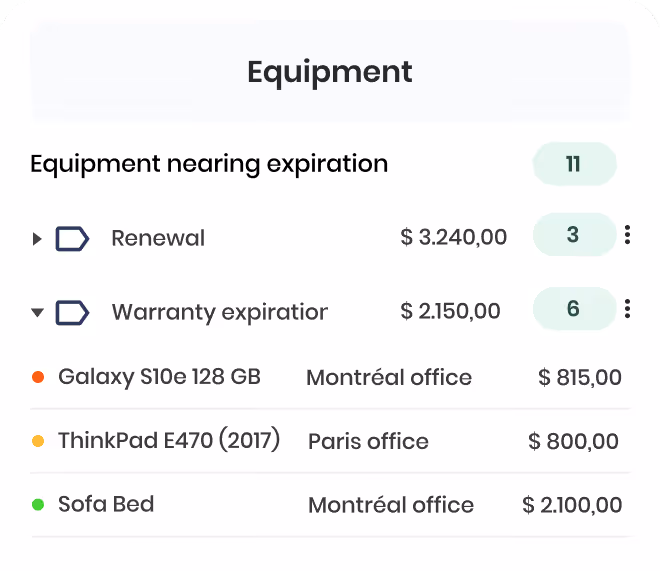The height and width of the screenshot is (571, 660).
Task: Open the Sofa Bed item
Action: (x=106, y=504)
